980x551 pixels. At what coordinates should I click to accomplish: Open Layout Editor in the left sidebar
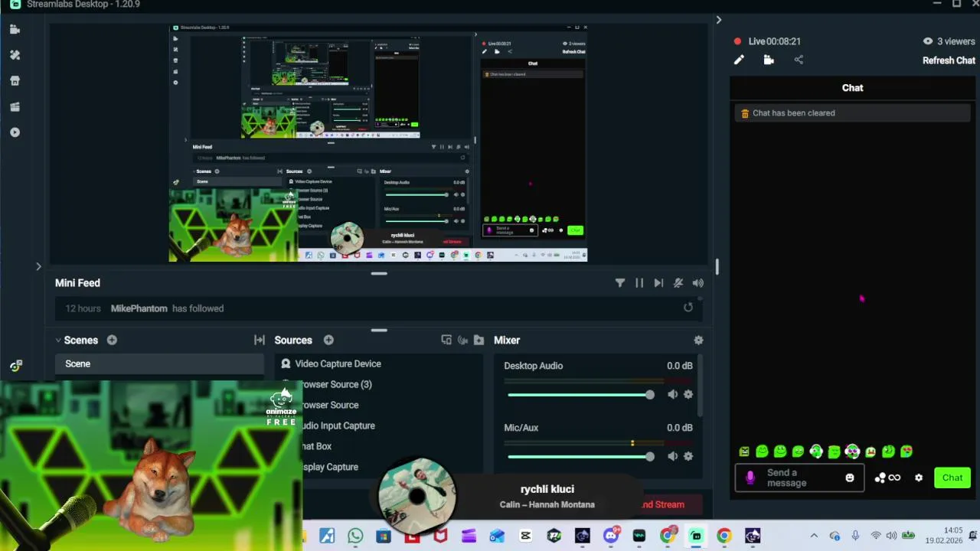15,107
